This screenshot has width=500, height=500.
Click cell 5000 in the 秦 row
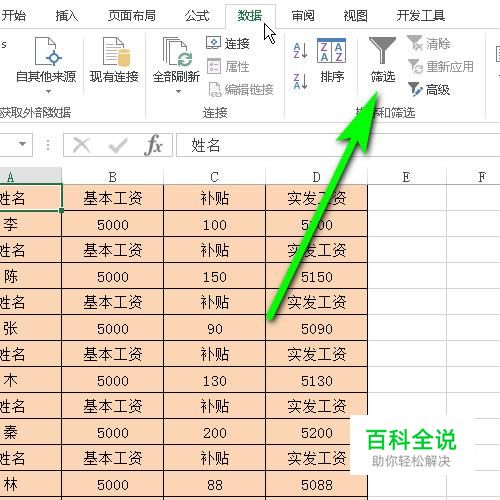[113, 432]
